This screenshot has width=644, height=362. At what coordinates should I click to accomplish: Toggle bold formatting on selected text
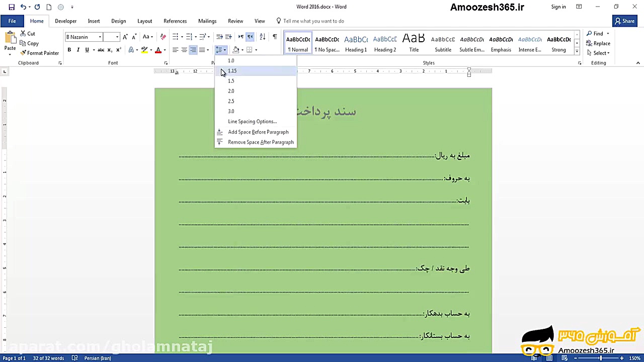point(69,49)
